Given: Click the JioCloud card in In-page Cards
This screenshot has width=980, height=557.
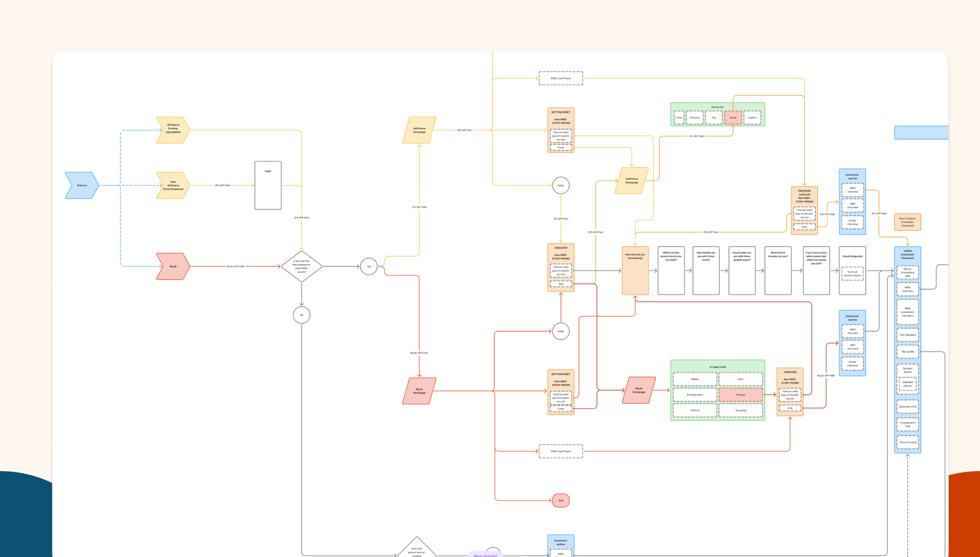Looking at the screenshot, I should (695, 411).
